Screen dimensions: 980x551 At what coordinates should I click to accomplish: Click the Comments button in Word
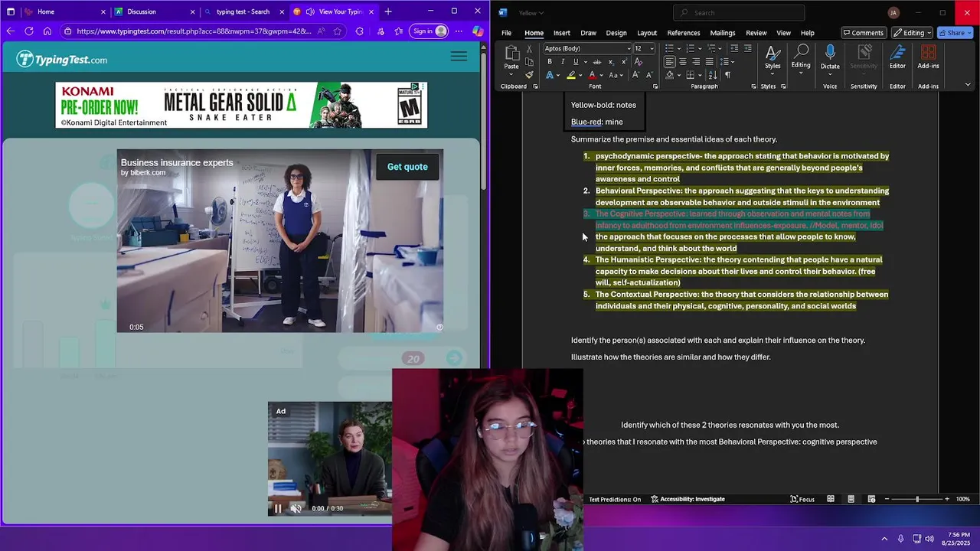[863, 33]
